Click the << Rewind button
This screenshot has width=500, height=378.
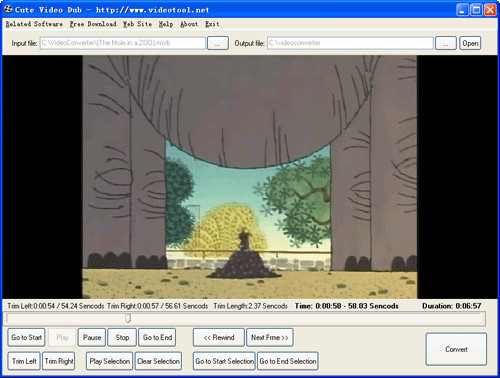pos(219,337)
